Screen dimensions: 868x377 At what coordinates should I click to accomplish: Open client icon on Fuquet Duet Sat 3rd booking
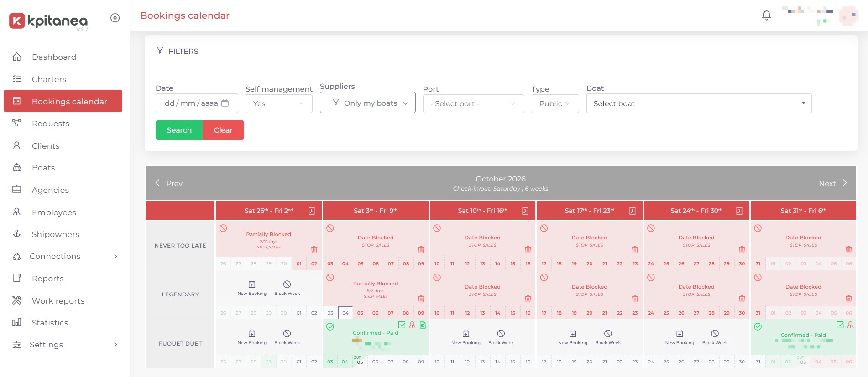[412, 325]
